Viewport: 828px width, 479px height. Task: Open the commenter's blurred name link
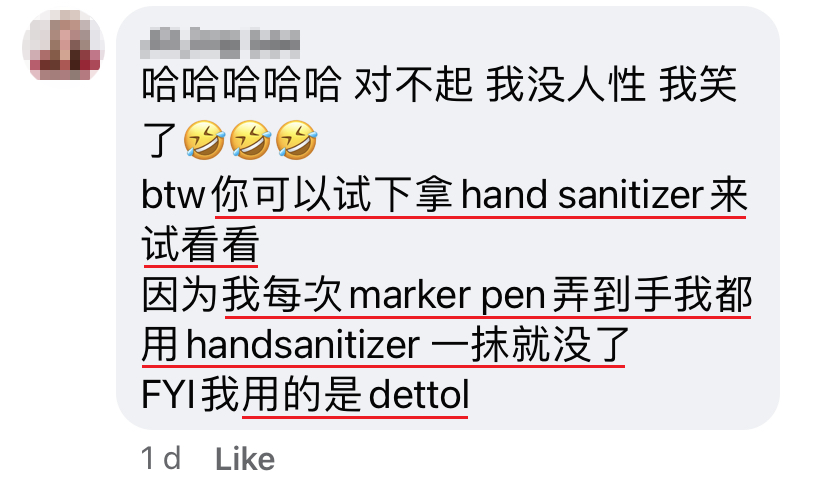pyautogui.click(x=220, y=44)
